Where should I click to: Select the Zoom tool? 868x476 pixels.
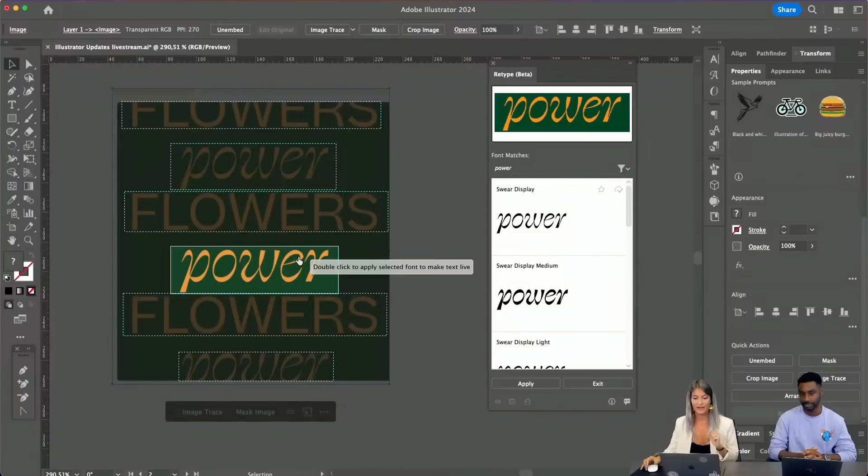(29, 240)
